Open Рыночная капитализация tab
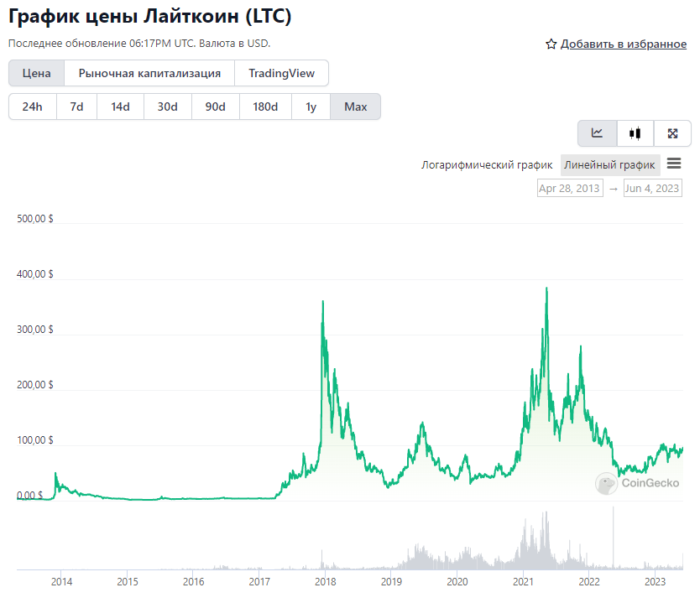Image resolution: width=700 pixels, height=603 pixels. (x=149, y=73)
